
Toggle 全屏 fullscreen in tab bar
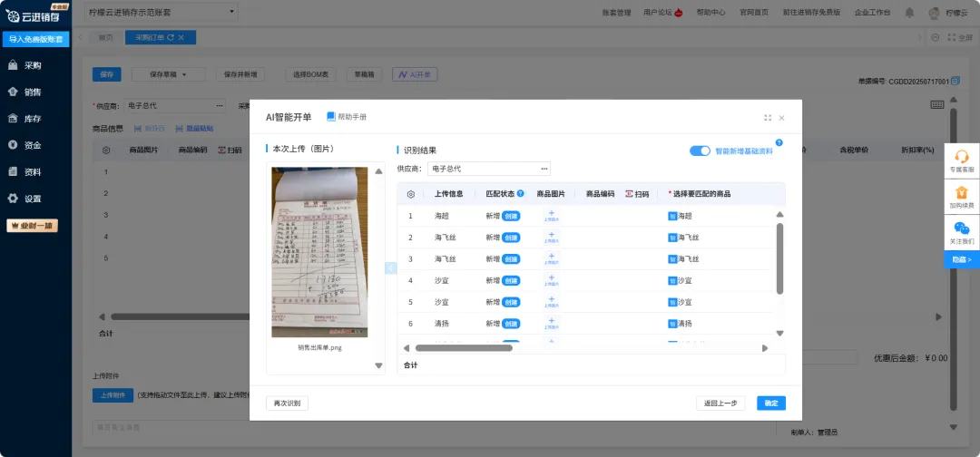[960, 37]
